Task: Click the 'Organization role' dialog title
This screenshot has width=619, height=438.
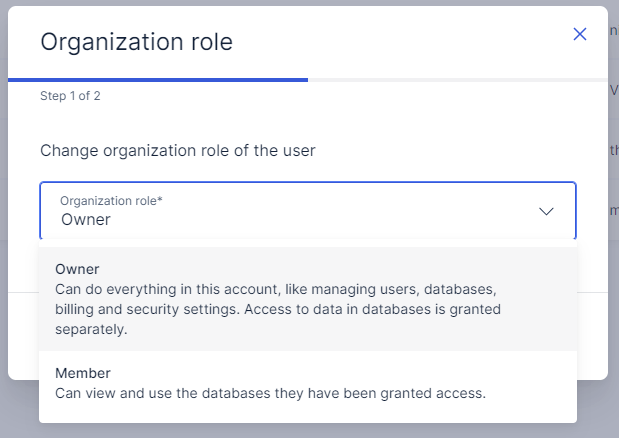Action: [x=136, y=42]
